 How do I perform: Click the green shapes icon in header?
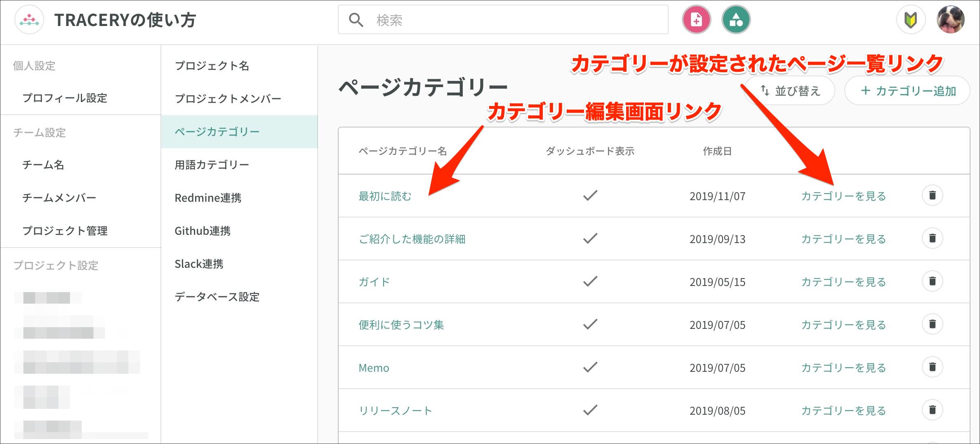[736, 20]
